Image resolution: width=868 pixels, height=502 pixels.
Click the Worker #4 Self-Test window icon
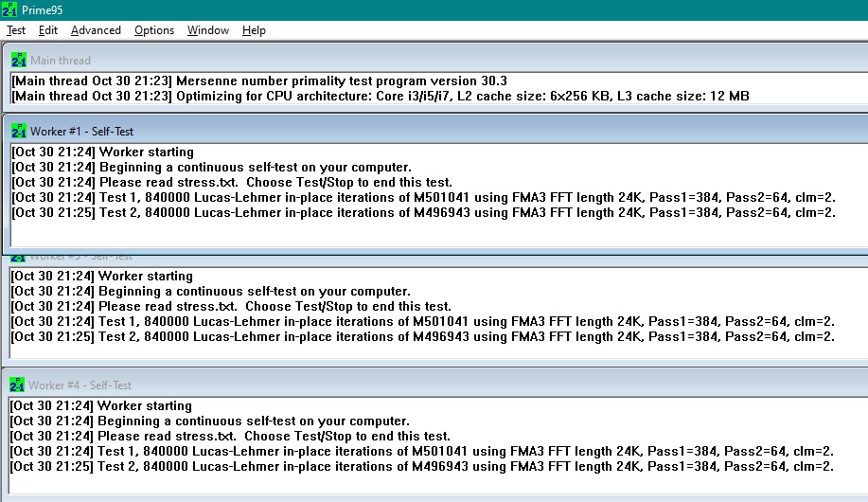coord(17,385)
